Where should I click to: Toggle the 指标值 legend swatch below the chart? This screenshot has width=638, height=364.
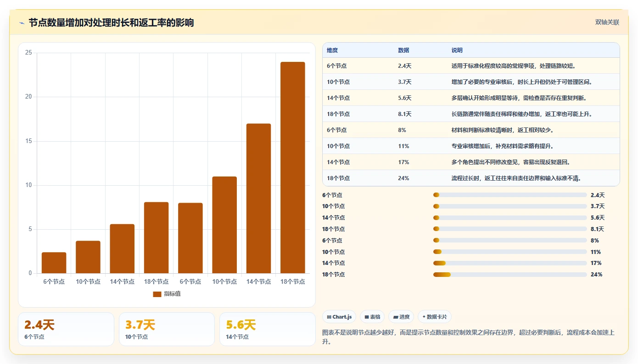coord(157,294)
